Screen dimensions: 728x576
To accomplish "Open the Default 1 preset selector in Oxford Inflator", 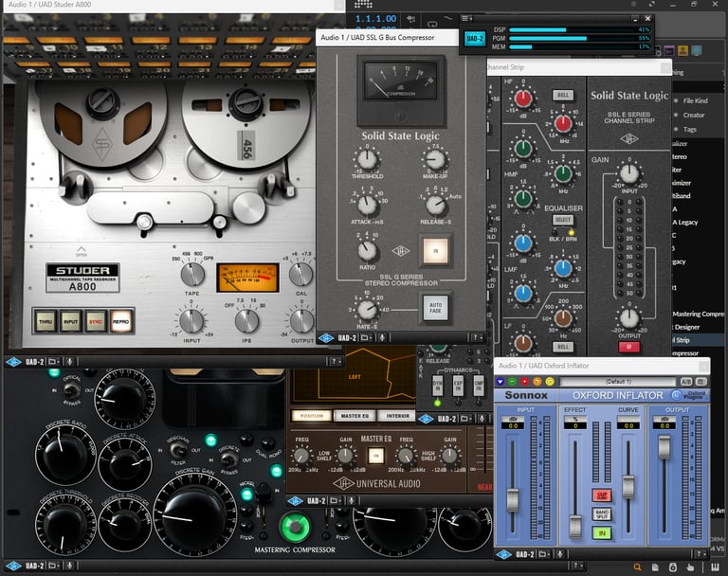I will pos(618,382).
